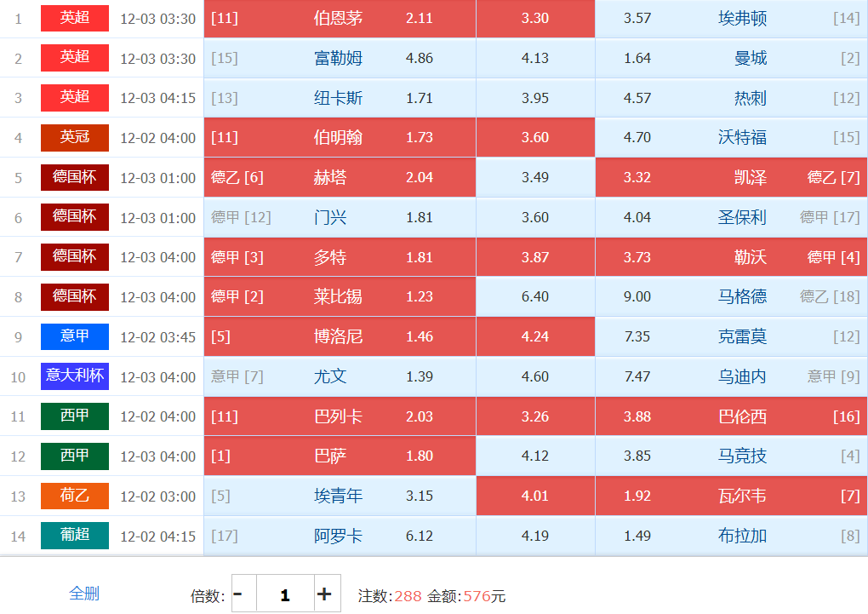Select the draw odds 4.12 in 巴萨 match
This screenshot has width=868, height=614.
pyautogui.click(x=535, y=456)
